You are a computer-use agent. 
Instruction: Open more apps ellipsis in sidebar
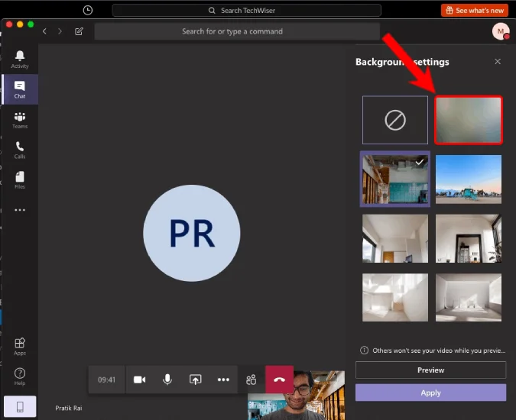[x=20, y=210]
